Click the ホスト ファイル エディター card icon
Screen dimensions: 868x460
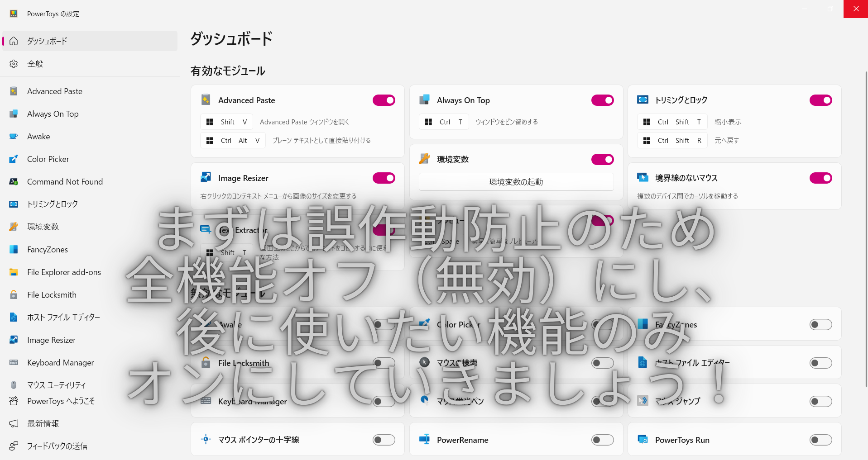click(x=643, y=362)
